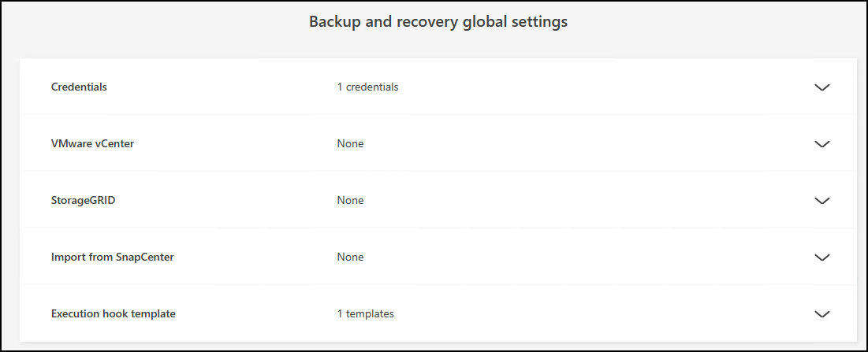Click the Execution hook template label
868x352 pixels.
(113, 314)
